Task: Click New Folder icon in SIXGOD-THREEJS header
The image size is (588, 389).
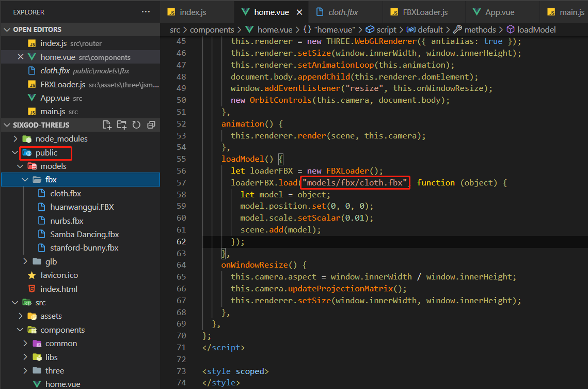Action: [121, 125]
